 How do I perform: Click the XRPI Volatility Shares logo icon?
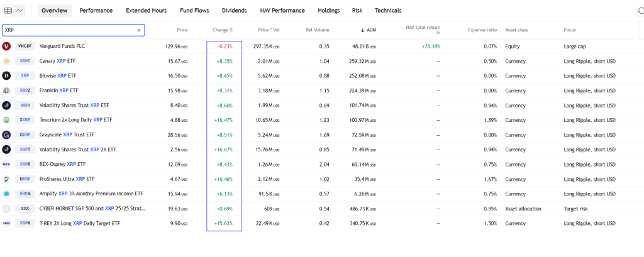tap(6, 106)
